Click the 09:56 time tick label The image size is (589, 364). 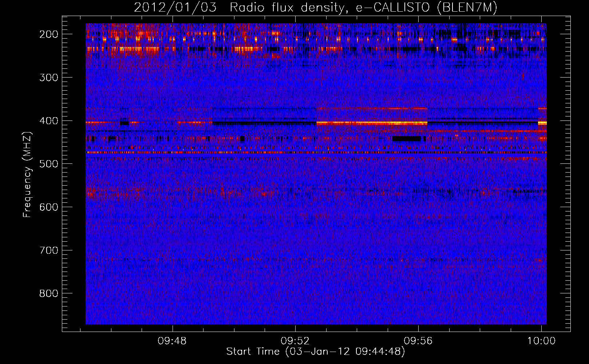pos(418,341)
